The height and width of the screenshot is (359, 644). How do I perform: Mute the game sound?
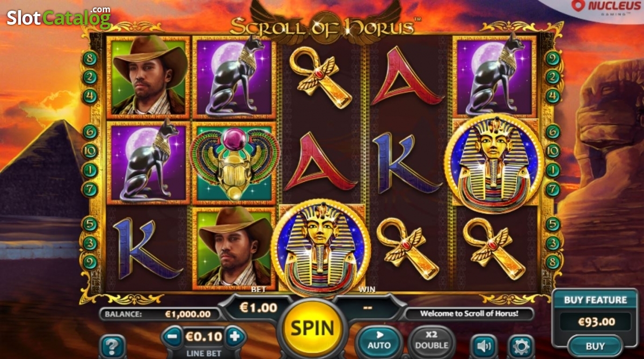(x=484, y=346)
